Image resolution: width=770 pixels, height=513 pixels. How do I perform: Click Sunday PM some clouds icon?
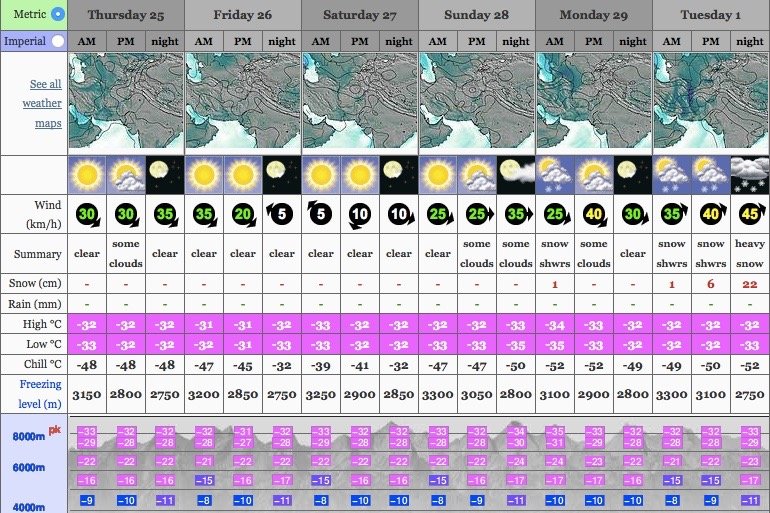(477, 174)
